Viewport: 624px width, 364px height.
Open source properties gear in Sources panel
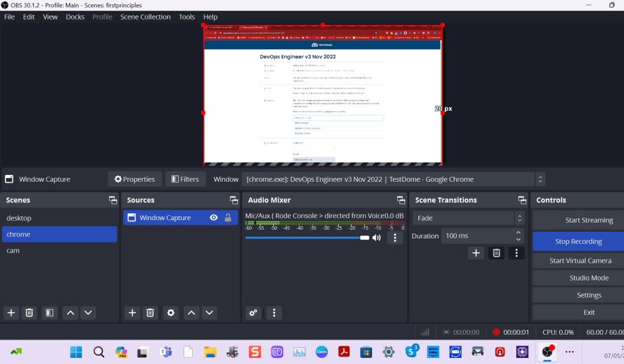pyautogui.click(x=171, y=313)
